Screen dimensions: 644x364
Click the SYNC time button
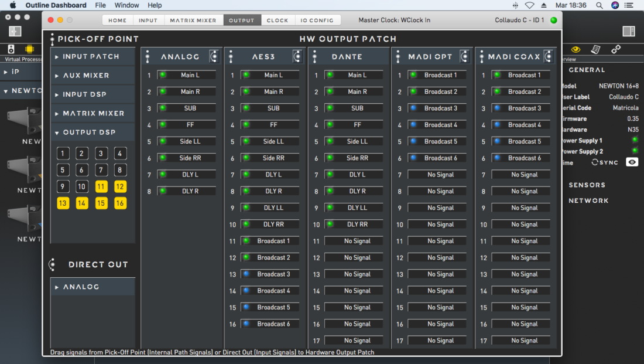point(605,162)
